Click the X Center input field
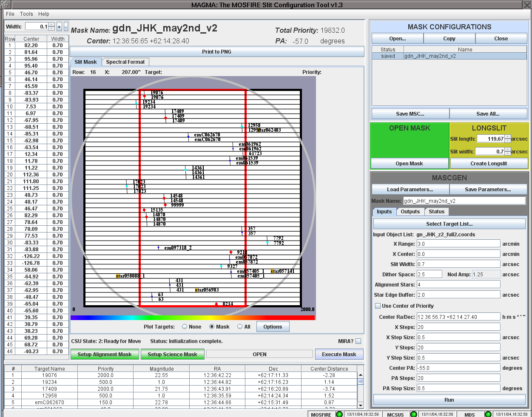Screen dimensions: 532x417 [x=458, y=254]
